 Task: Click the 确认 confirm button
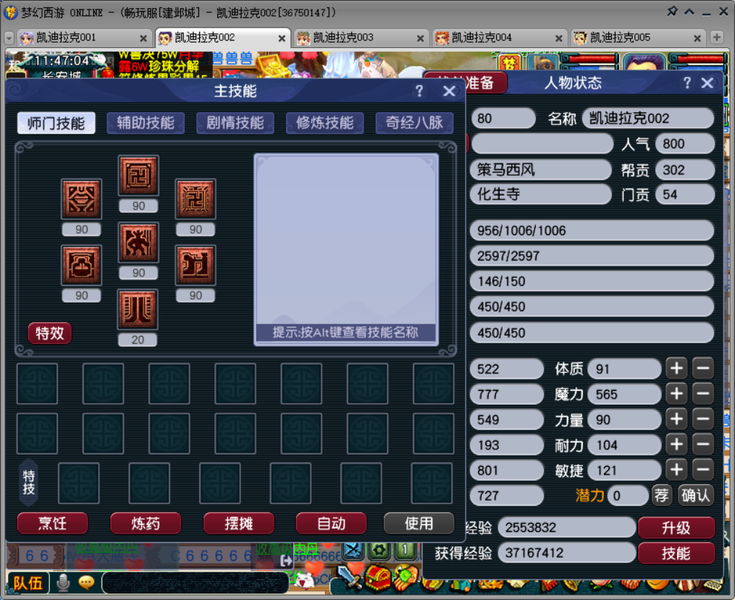696,495
